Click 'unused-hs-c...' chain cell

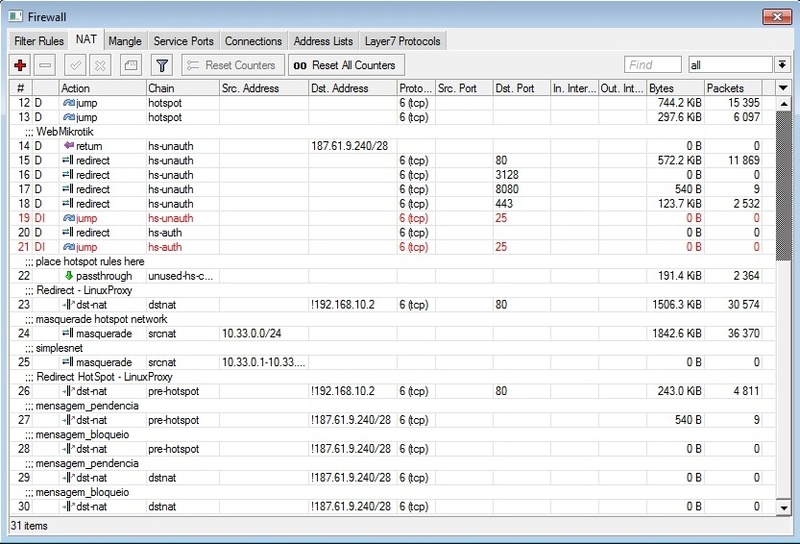point(181,276)
